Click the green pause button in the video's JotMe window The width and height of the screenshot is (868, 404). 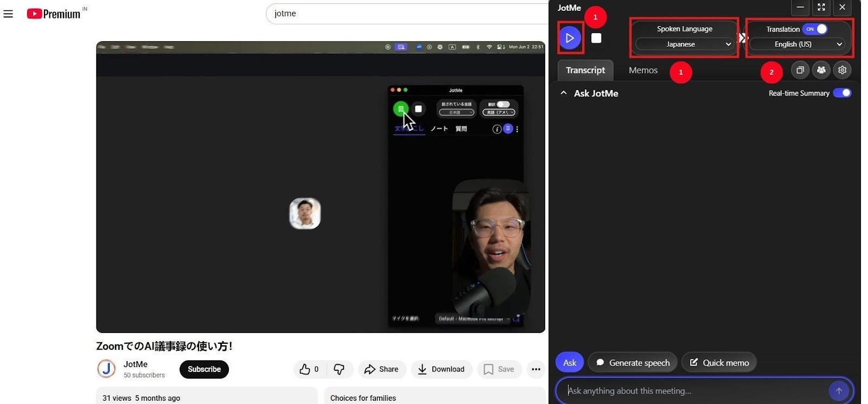point(400,109)
